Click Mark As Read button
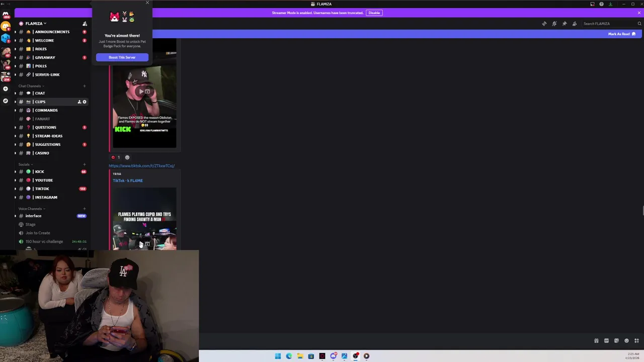Viewport: 644px width, 362px height. point(622,34)
